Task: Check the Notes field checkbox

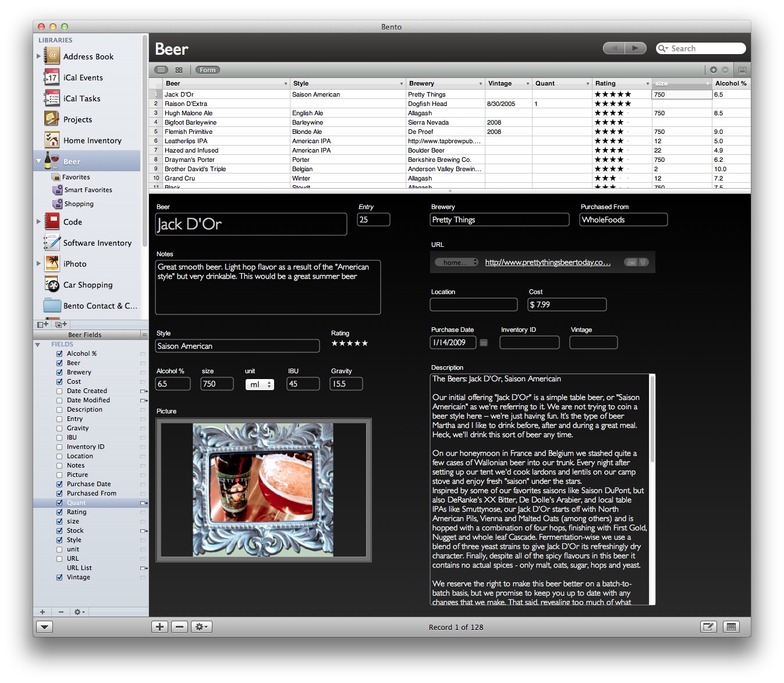Action: (59, 465)
